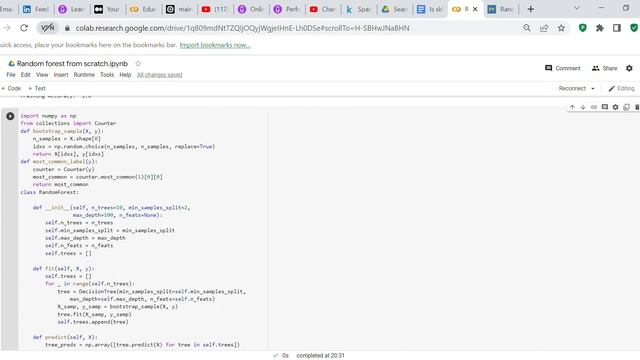Move cell down with arrow icon
This screenshot has height=360, width=640.
click(x=583, y=107)
